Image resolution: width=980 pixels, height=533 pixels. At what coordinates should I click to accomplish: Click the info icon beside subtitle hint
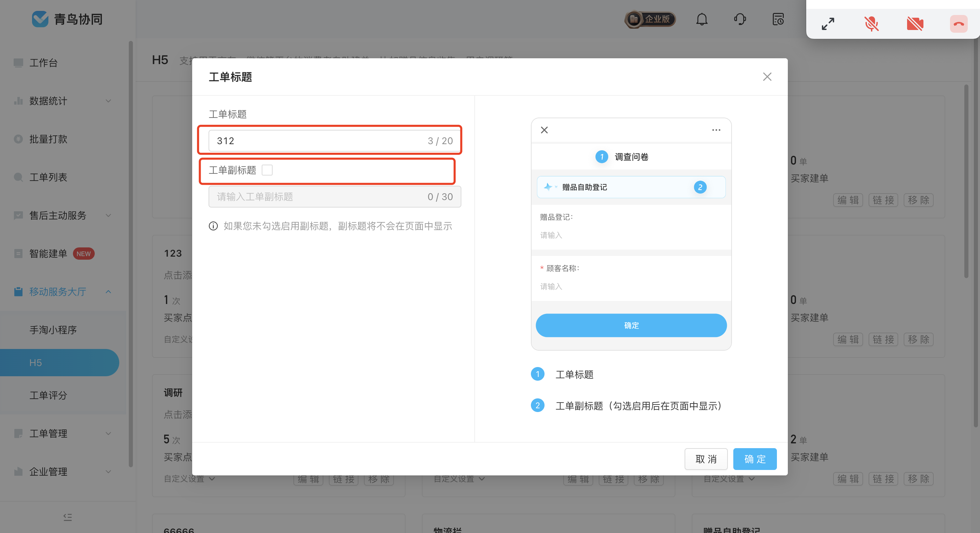[213, 226]
